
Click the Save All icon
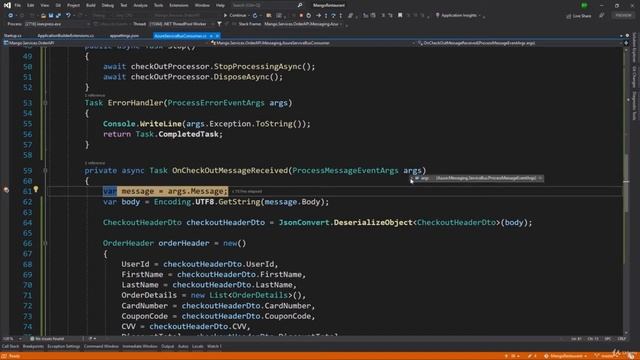58,16
